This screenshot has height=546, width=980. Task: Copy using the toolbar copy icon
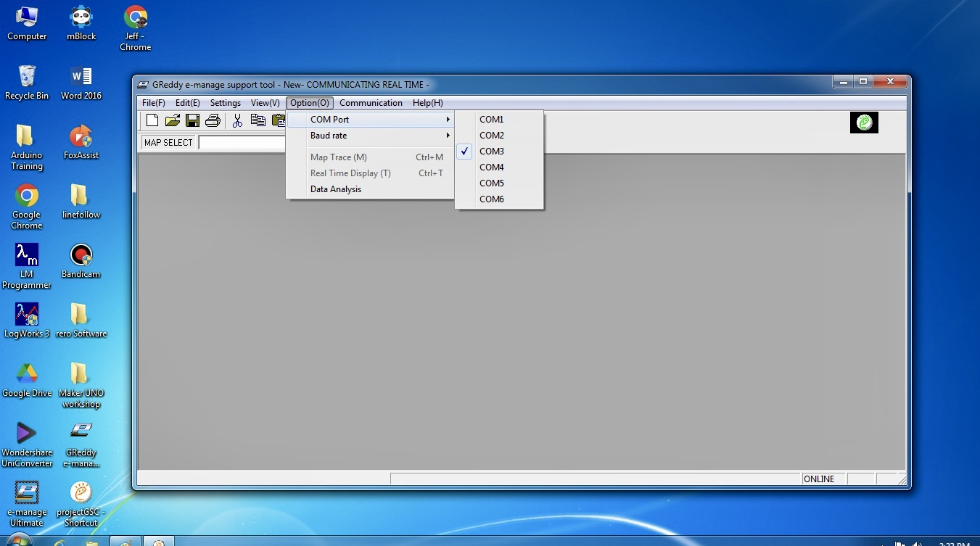258,120
